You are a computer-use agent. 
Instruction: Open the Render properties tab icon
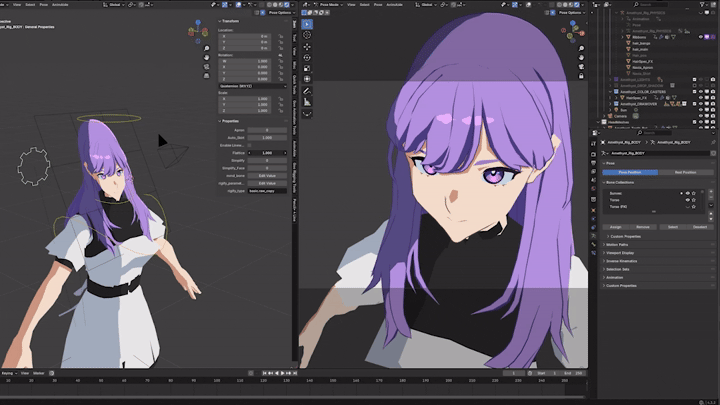click(593, 155)
